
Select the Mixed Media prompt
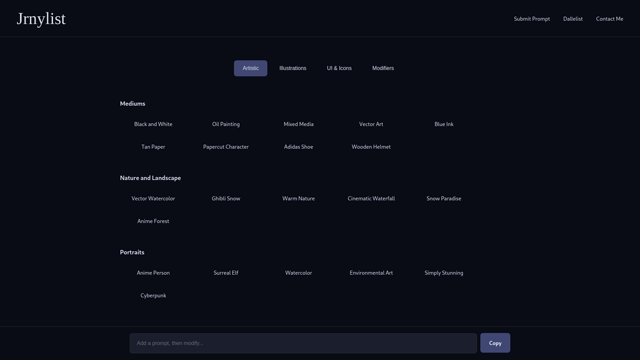pyautogui.click(x=298, y=124)
